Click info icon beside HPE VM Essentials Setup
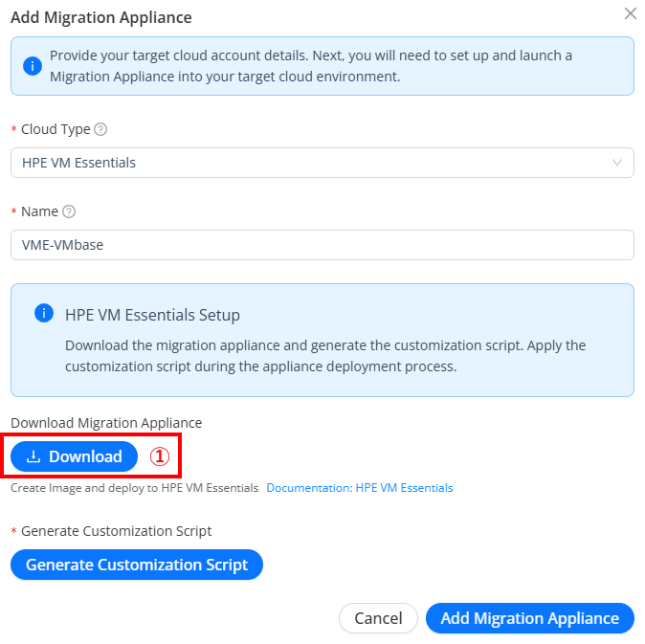The height and width of the screenshot is (644, 645). click(x=44, y=313)
